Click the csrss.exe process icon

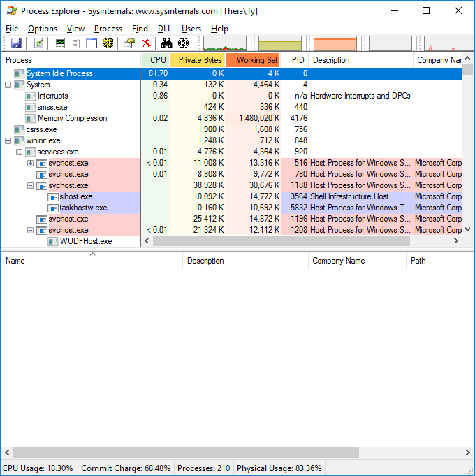click(19, 130)
